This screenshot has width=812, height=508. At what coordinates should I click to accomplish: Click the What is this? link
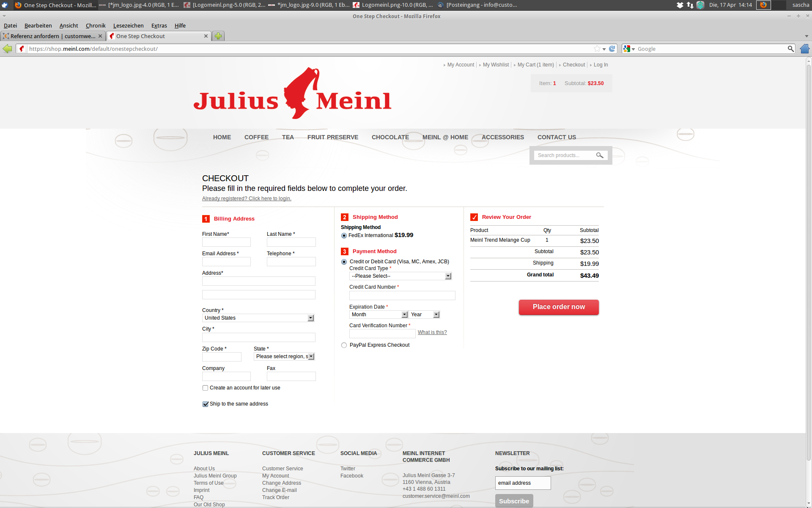pyautogui.click(x=432, y=332)
